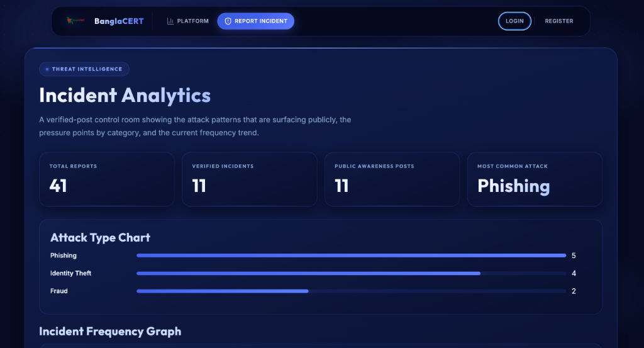Screen dimensions: 644x348
Task: Click the count 4 beside Identity Theft bar
Action: (574, 273)
